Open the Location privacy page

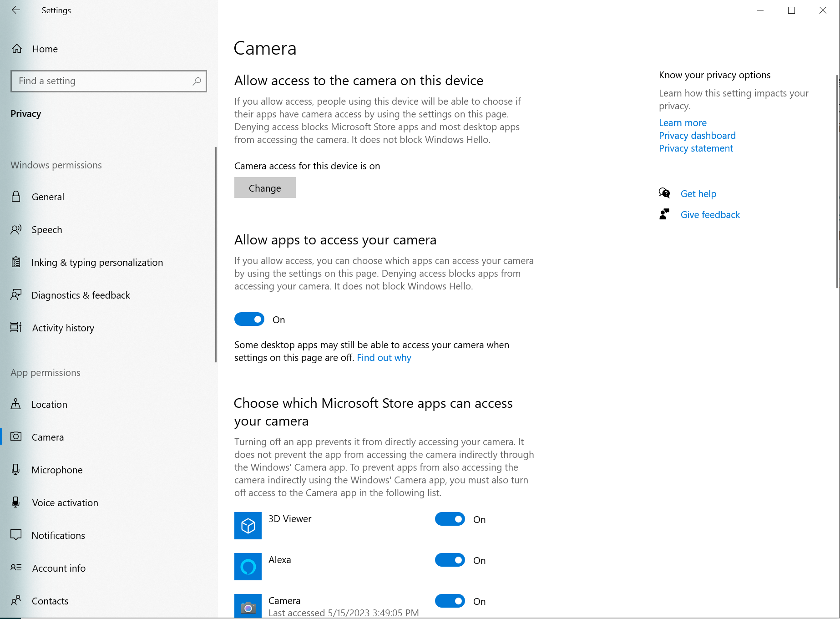tap(49, 404)
